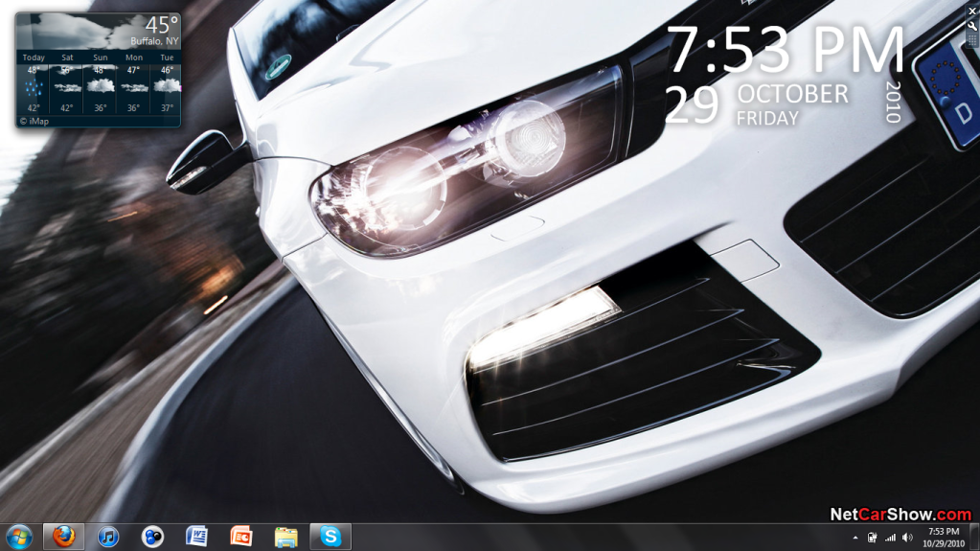Open PowerPoint from the taskbar
Viewport: 980px width, 551px height.
click(x=241, y=538)
